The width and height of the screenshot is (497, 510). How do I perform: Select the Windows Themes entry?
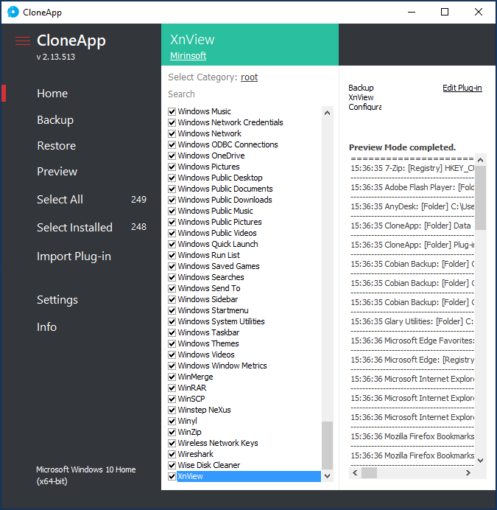point(208,343)
